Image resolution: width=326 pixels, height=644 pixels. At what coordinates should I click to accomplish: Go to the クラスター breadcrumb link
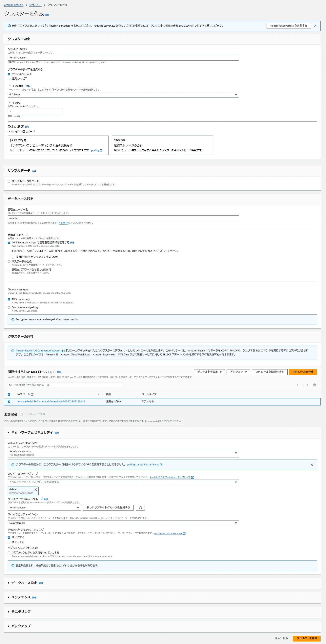click(x=35, y=5)
